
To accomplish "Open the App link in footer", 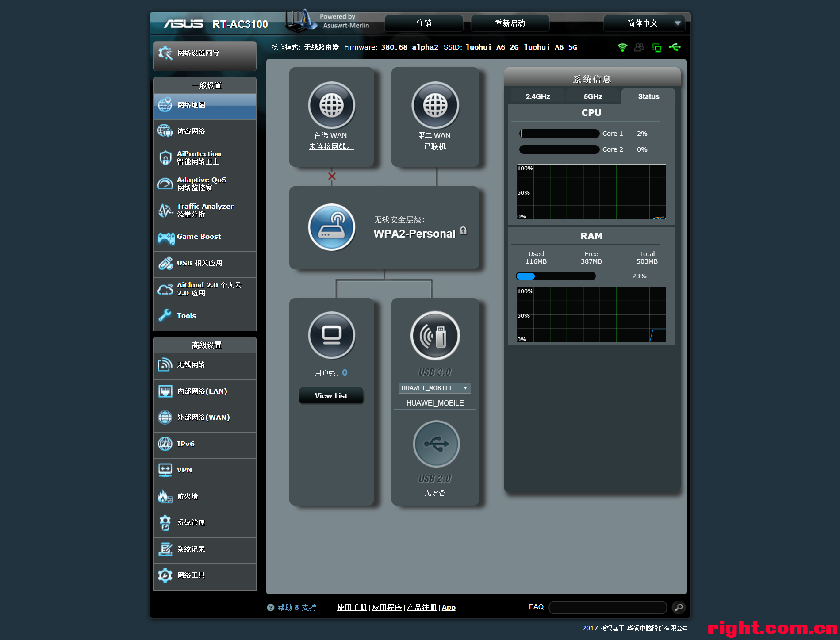I will [449, 608].
